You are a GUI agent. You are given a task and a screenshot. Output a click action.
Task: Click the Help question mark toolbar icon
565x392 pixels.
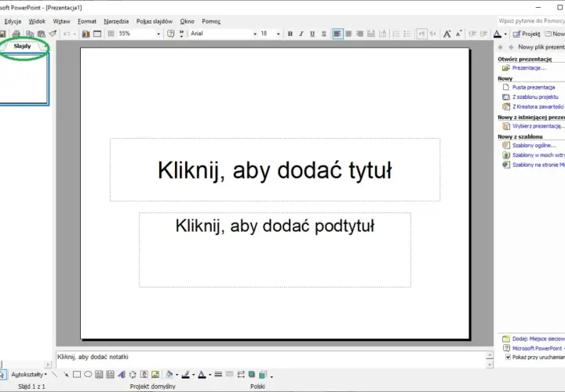point(171,34)
